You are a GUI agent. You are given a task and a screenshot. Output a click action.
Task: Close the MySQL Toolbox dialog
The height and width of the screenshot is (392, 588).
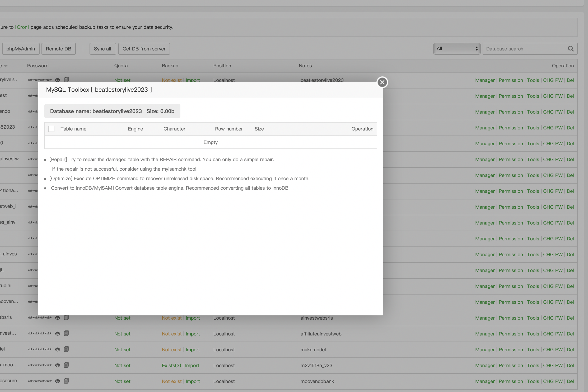[382, 82]
